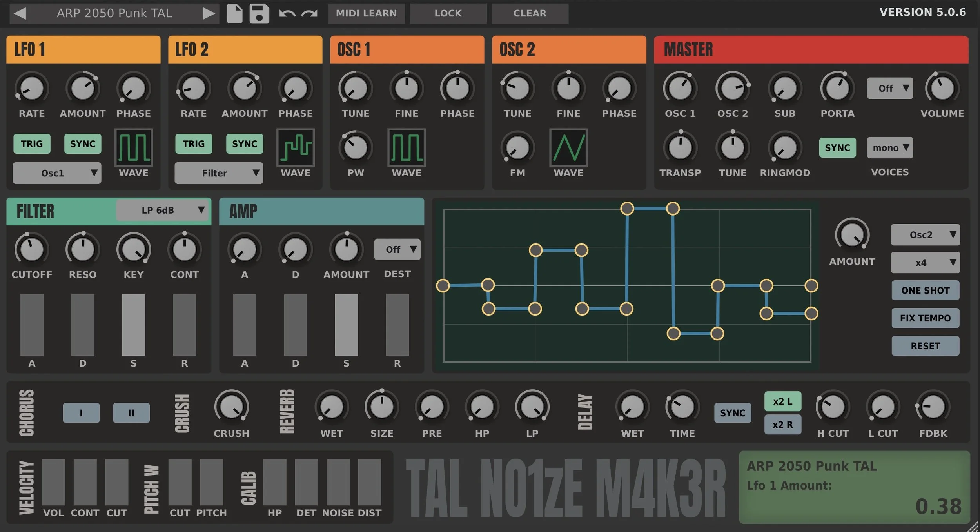Click filter envelope S slider
980x532 pixels.
click(x=134, y=325)
